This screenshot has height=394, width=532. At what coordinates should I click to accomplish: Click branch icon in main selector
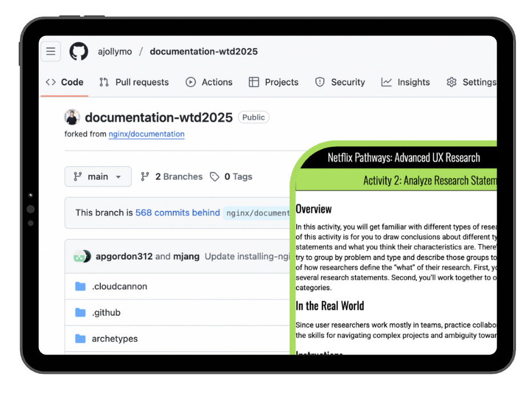(78, 176)
